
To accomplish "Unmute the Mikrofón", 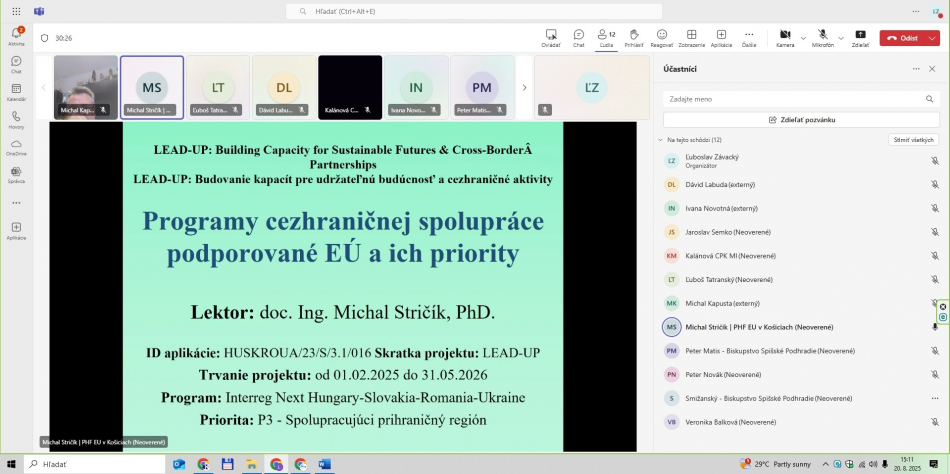I will pyautogui.click(x=822, y=37).
